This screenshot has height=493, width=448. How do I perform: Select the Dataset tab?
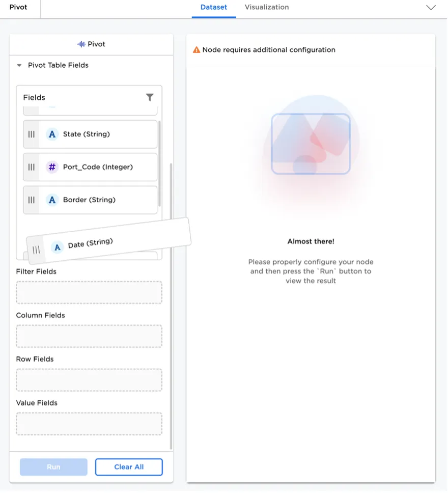214,8
